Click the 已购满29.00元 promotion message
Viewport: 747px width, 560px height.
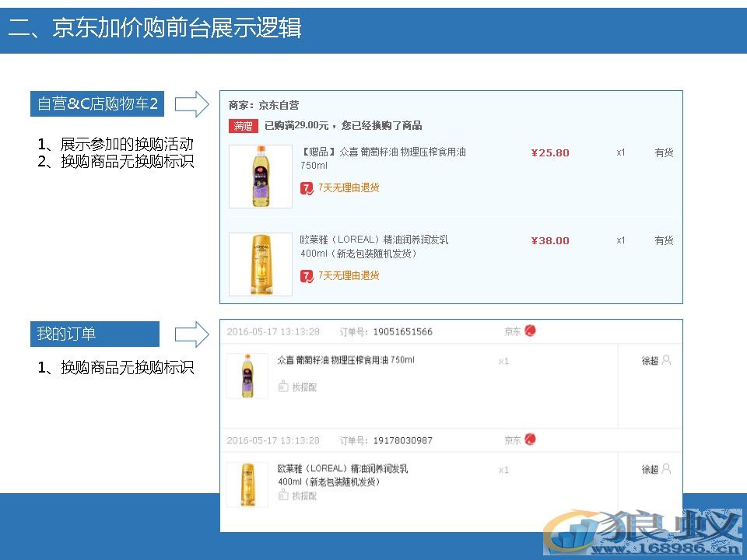[x=343, y=126]
